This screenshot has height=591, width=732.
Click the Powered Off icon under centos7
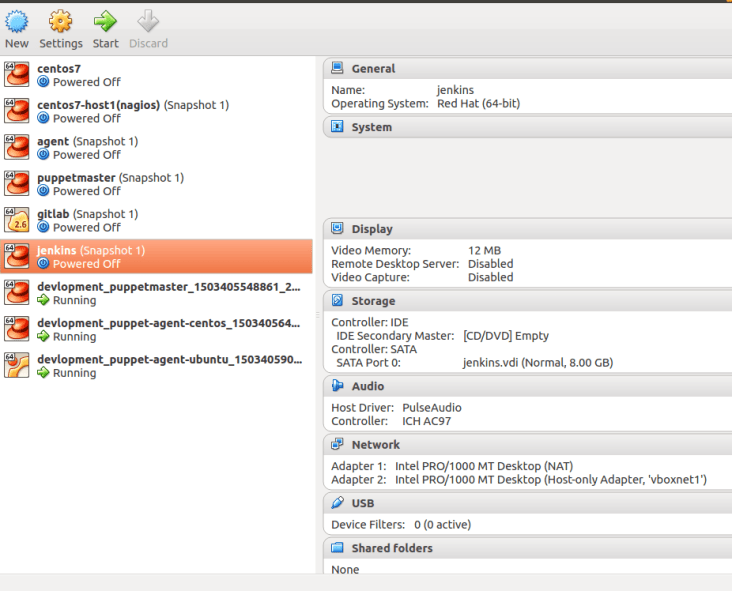coord(43,82)
